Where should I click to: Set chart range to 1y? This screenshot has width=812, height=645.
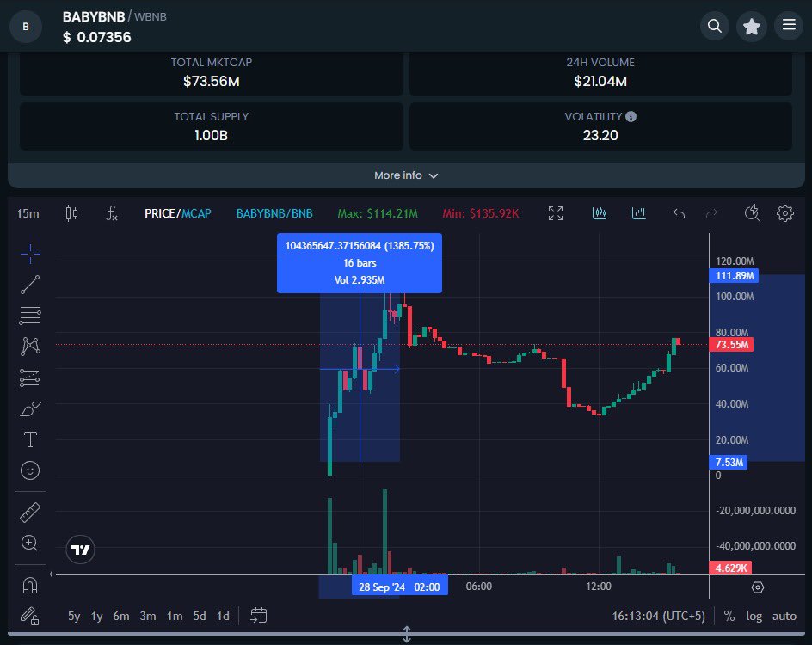pyautogui.click(x=97, y=616)
